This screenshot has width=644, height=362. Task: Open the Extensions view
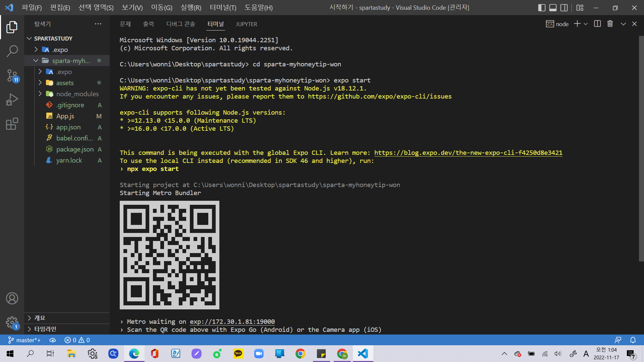click(12, 124)
